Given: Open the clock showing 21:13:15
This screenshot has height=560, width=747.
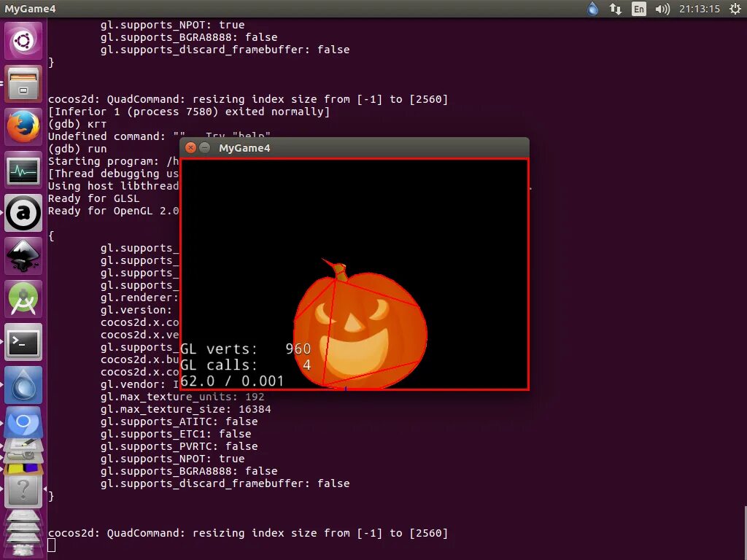Looking at the screenshot, I should tap(700, 9).
